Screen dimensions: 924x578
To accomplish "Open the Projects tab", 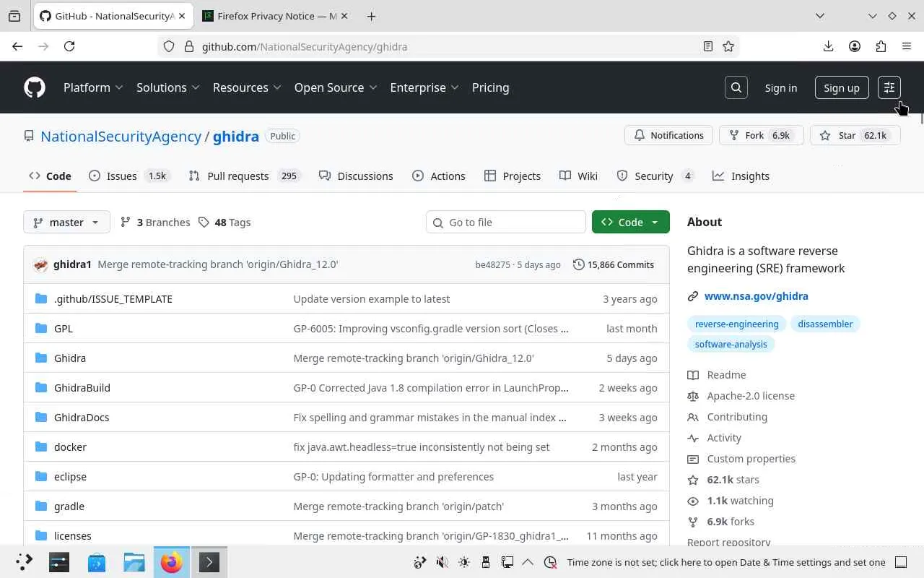I will click(513, 176).
